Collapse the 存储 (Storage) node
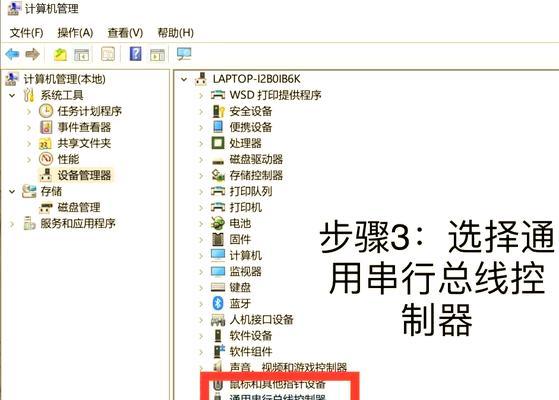559x400 pixels. [12, 191]
